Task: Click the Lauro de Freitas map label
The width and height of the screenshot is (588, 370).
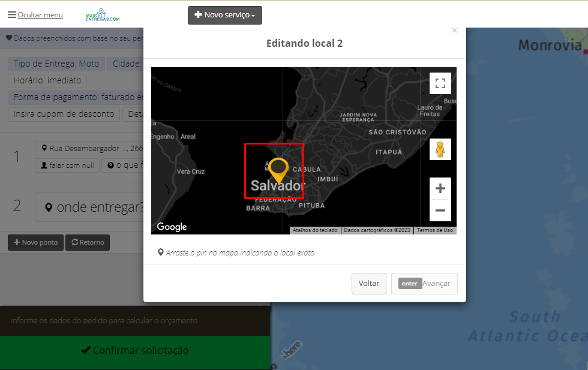Action: [x=430, y=110]
